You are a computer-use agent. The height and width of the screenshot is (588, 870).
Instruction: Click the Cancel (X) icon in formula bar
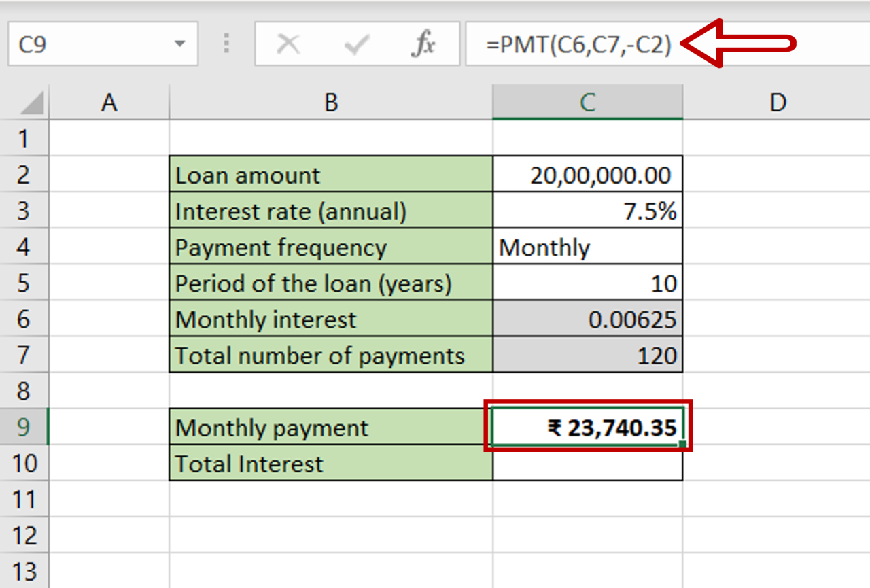tap(288, 44)
